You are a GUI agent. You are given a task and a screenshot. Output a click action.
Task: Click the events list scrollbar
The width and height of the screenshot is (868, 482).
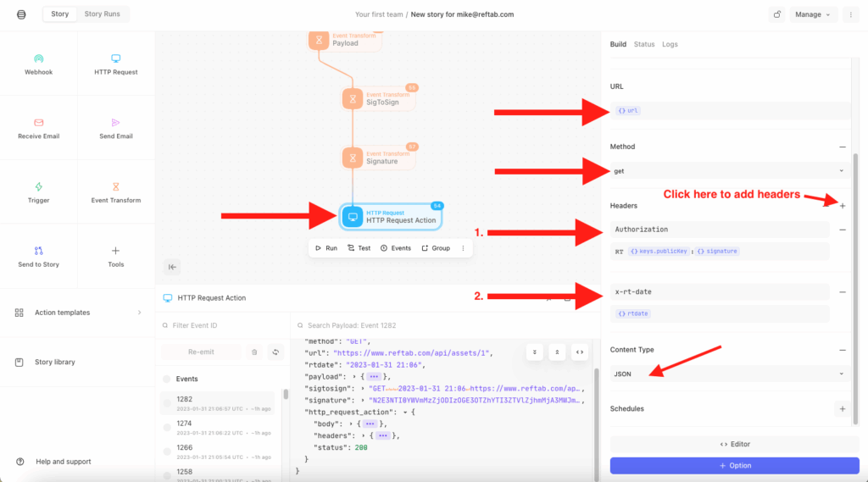[286, 394]
